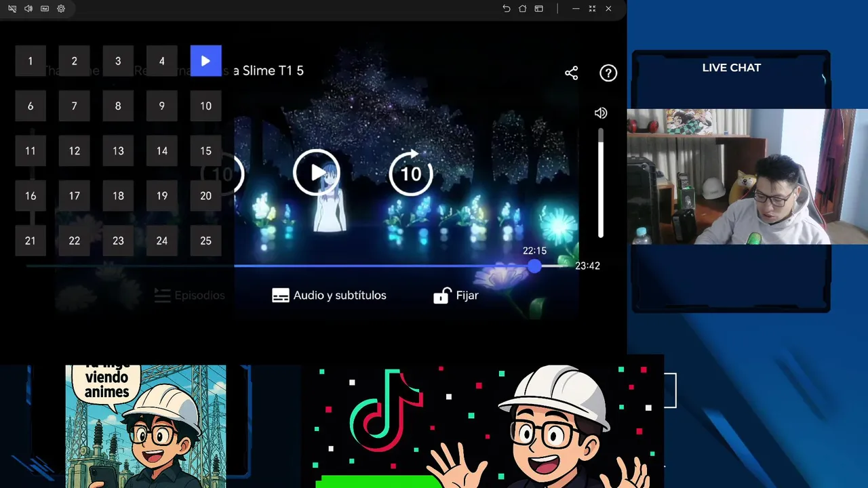Pick episode 22 tile
This screenshot has width=868, height=488.
coord(75,241)
